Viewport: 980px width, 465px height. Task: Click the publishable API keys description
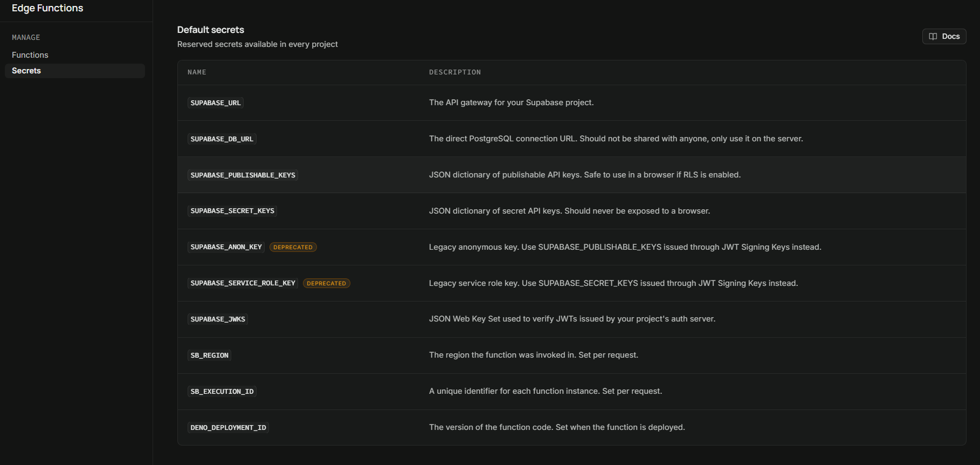(x=585, y=175)
